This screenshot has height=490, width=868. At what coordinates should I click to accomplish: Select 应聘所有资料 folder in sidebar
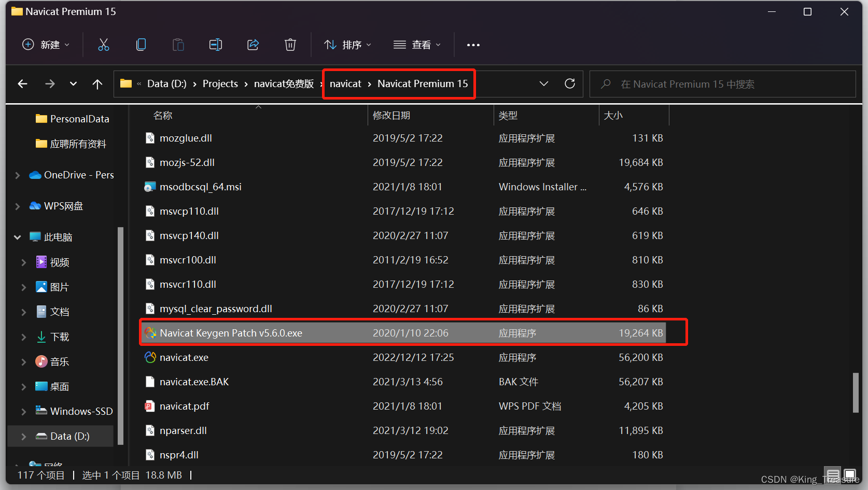(x=71, y=144)
